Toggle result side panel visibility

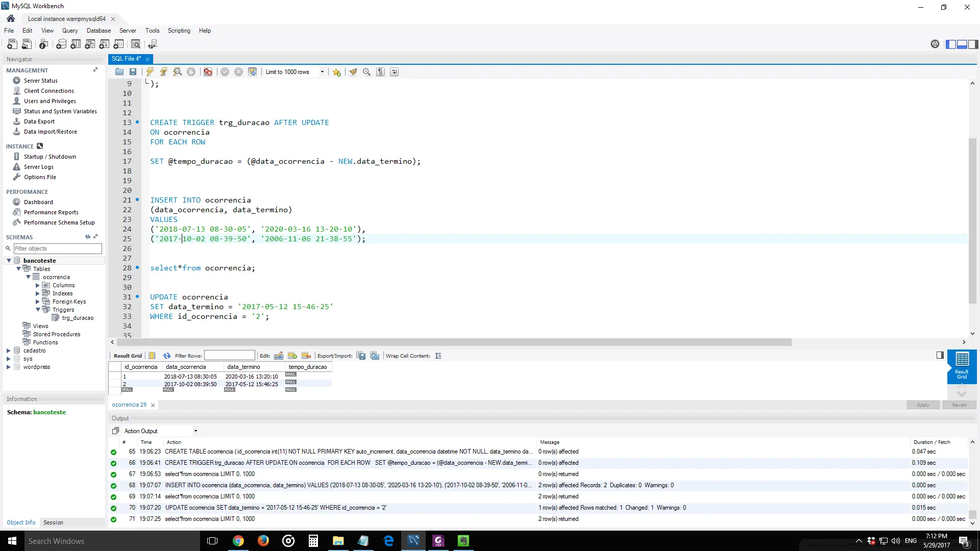pos(940,355)
